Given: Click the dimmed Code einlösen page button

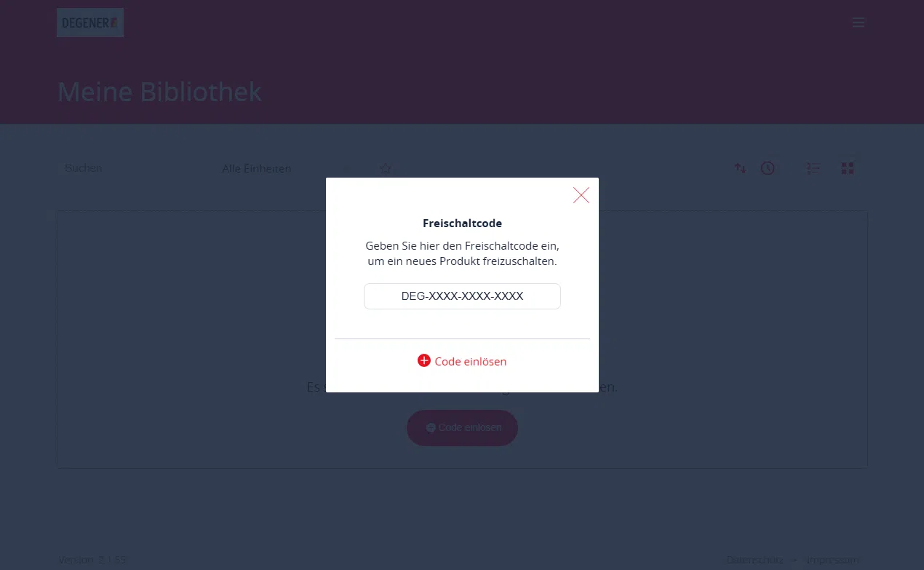Looking at the screenshot, I should [462, 428].
